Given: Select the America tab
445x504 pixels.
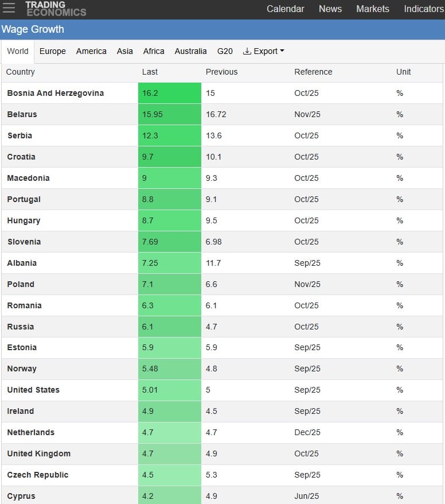Looking at the screenshot, I should [x=91, y=51].
